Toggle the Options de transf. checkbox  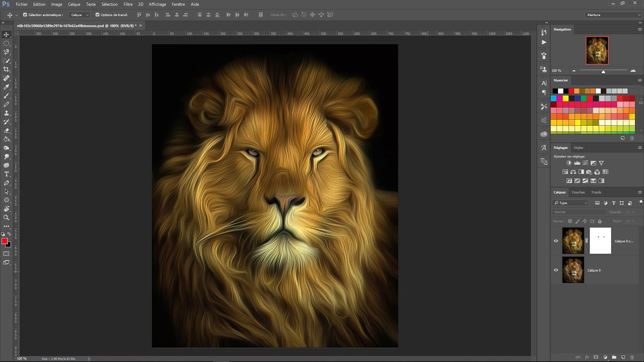tap(98, 15)
